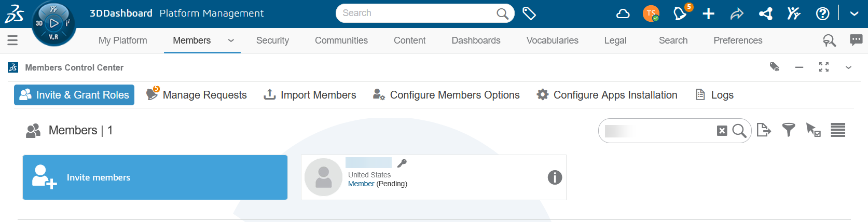Viewport: 868px width, 222px height.
Task: Switch to list view icon
Action: pyautogui.click(x=838, y=130)
